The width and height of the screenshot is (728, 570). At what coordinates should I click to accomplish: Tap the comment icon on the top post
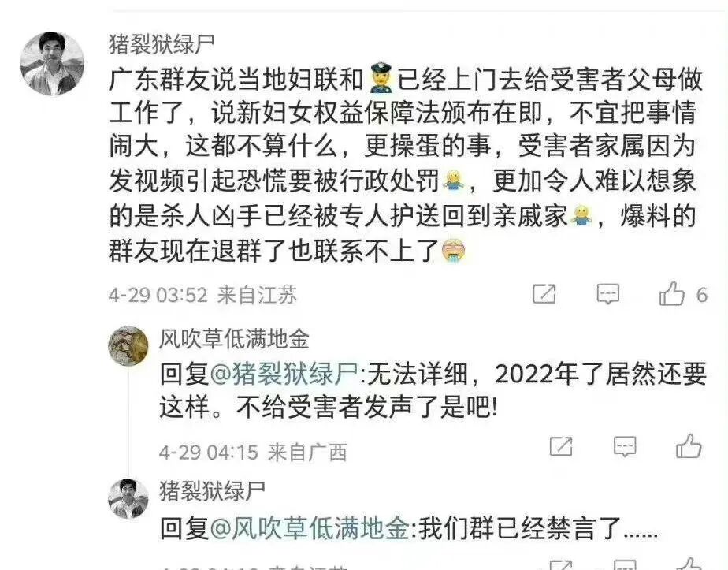tap(607, 294)
